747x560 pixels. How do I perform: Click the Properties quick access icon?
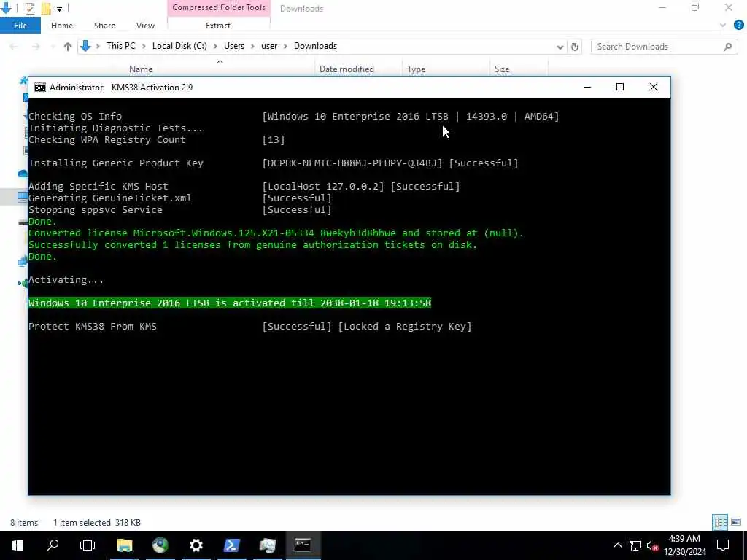(x=29, y=8)
